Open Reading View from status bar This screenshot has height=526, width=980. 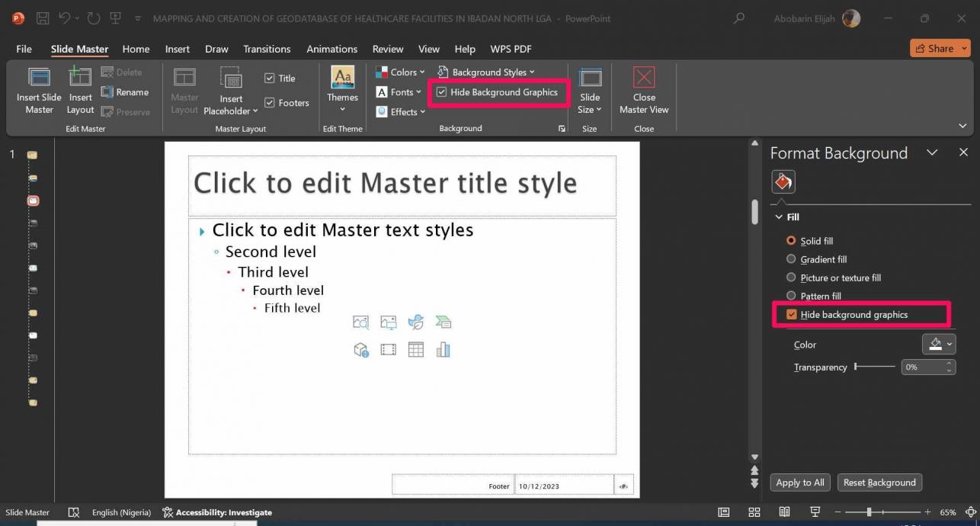click(x=784, y=512)
